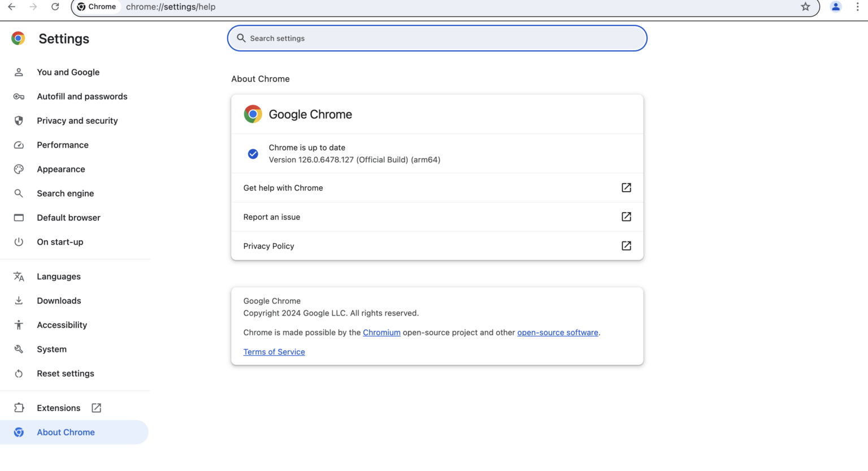
Task: Bookmark this page with the star icon
Action: (805, 7)
